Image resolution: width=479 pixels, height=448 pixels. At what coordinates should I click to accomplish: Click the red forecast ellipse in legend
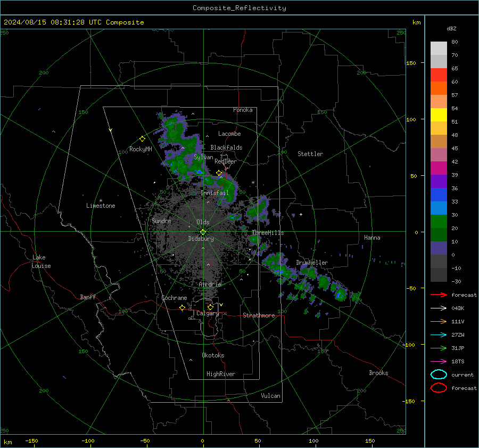pyautogui.click(x=439, y=388)
